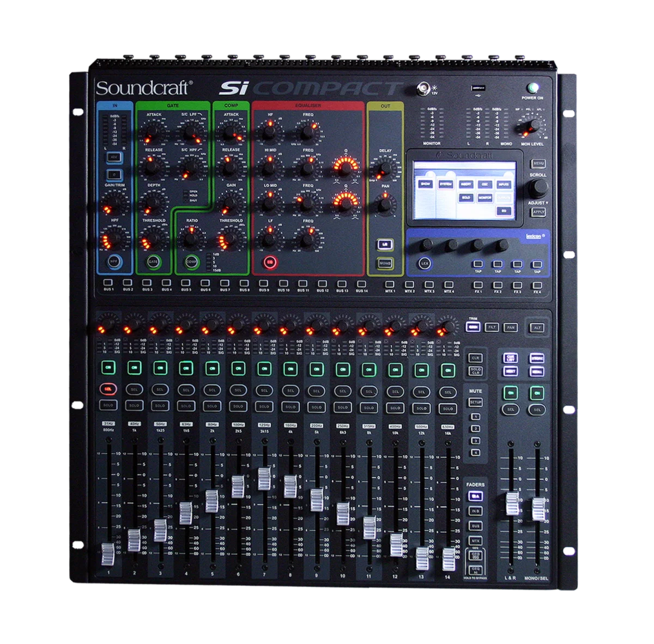The image size is (654, 644).
Task: Grab the MONO/SEL fader cap
Action: tap(538, 509)
